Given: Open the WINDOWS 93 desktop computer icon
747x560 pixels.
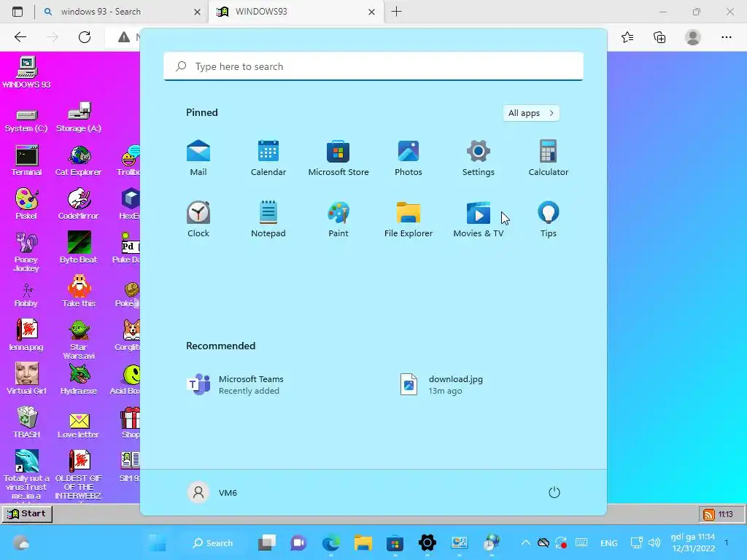Looking at the screenshot, I should click(26, 72).
